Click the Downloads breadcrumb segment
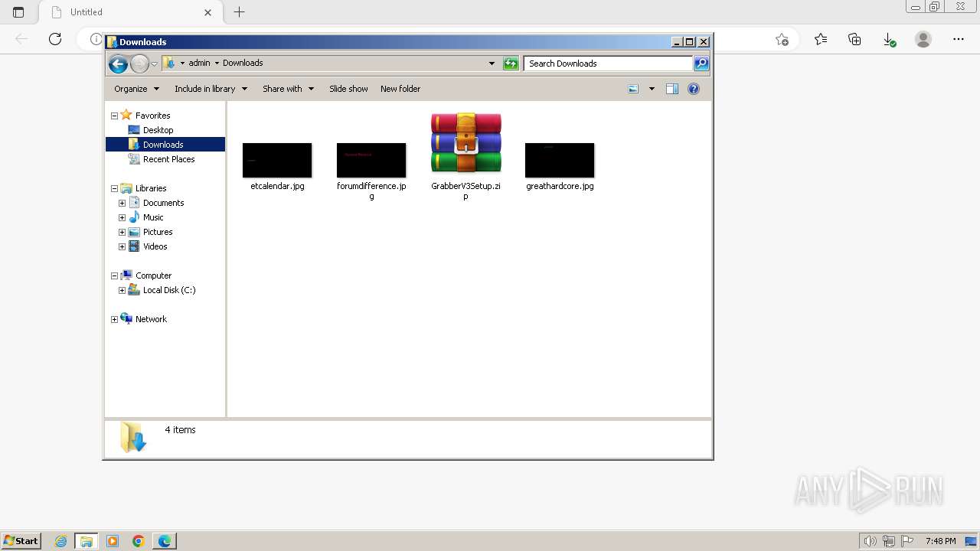Image resolution: width=980 pixels, height=551 pixels. 243,64
